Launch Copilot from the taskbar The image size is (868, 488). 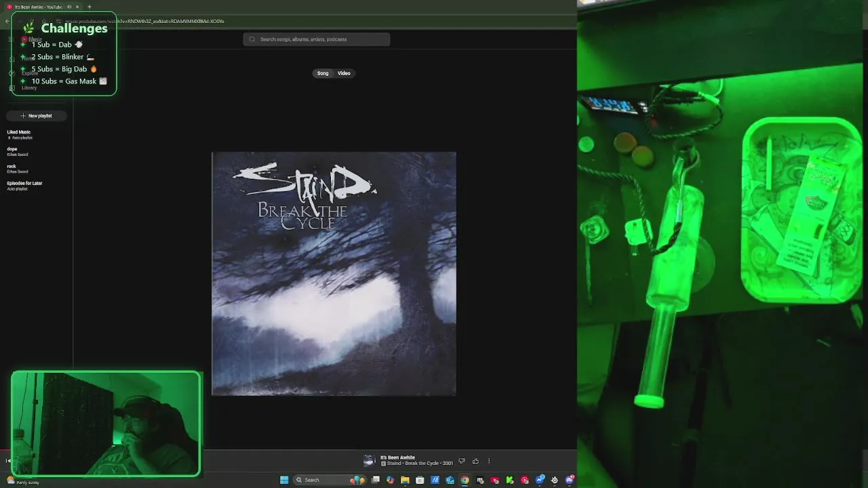(x=390, y=480)
